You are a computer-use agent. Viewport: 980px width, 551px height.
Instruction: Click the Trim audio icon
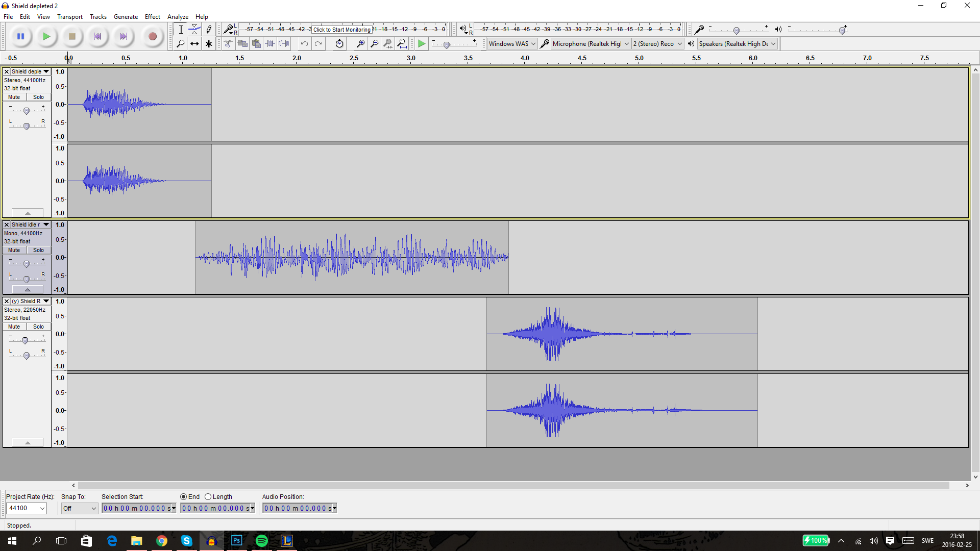click(x=270, y=44)
